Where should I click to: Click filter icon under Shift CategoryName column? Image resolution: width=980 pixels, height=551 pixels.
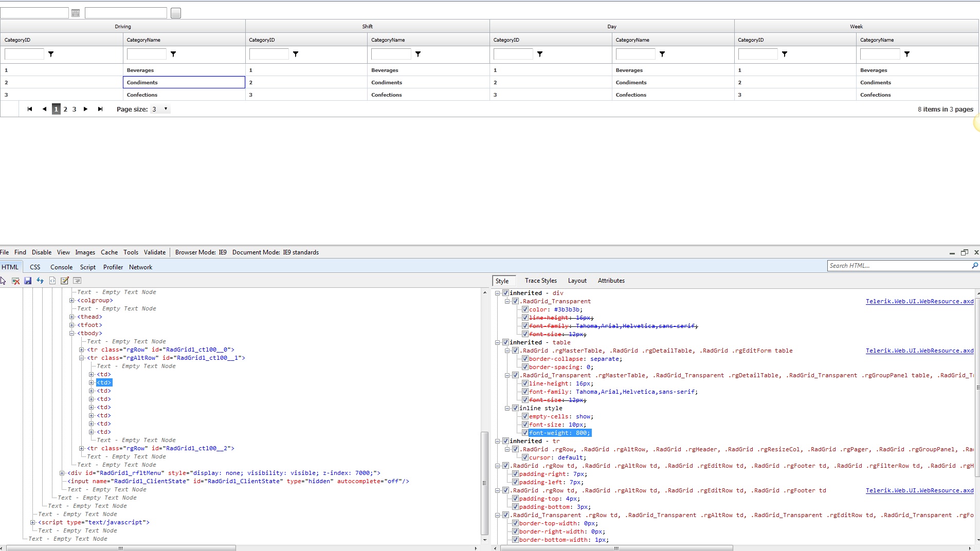point(418,54)
